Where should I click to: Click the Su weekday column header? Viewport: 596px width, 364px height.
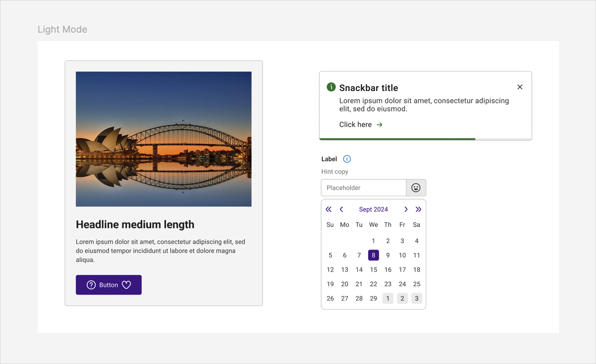(x=330, y=225)
